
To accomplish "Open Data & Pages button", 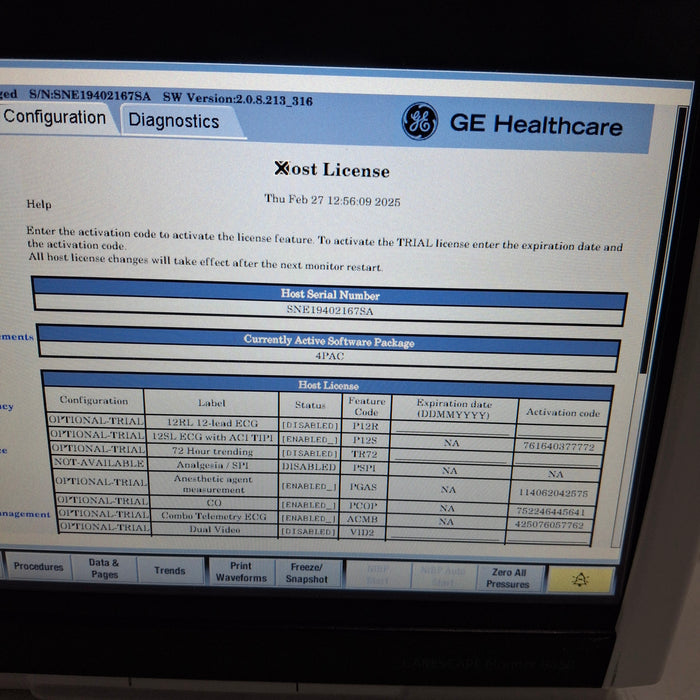I will (104, 568).
